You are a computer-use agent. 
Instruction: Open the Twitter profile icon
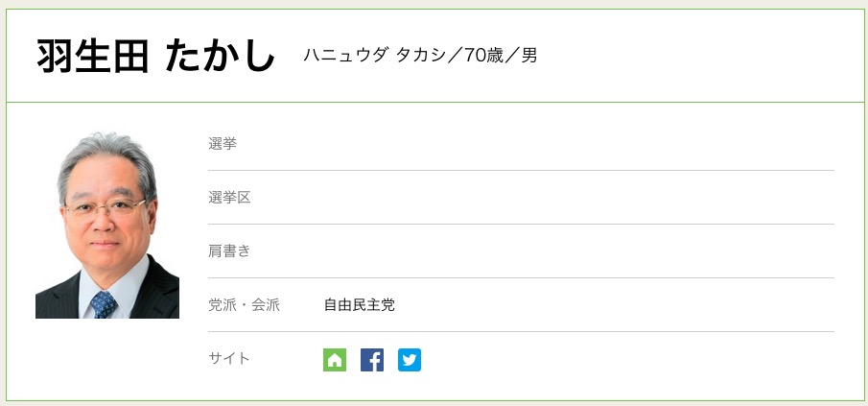tap(410, 360)
